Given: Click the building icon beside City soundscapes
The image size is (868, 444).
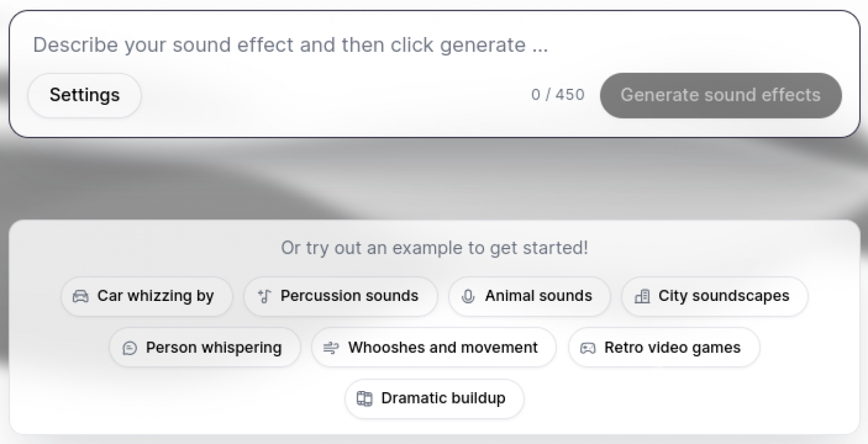Looking at the screenshot, I should tap(642, 296).
